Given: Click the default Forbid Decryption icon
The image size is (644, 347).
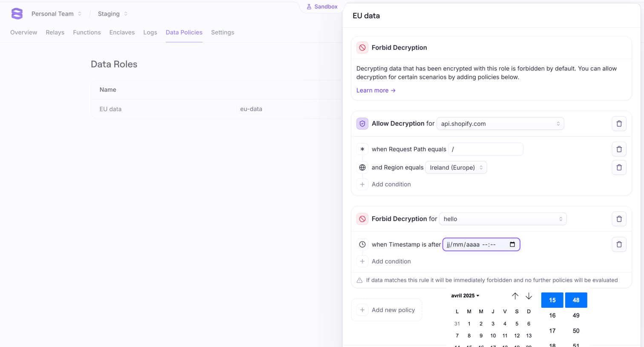Looking at the screenshot, I should (x=362, y=48).
